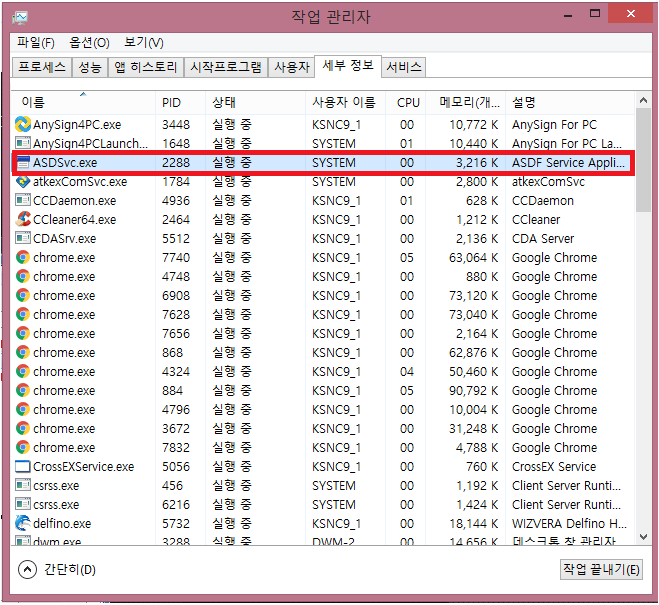Click the chrome.exe icon with PID 4748
The width and height of the screenshot is (659, 605).
(x=23, y=276)
